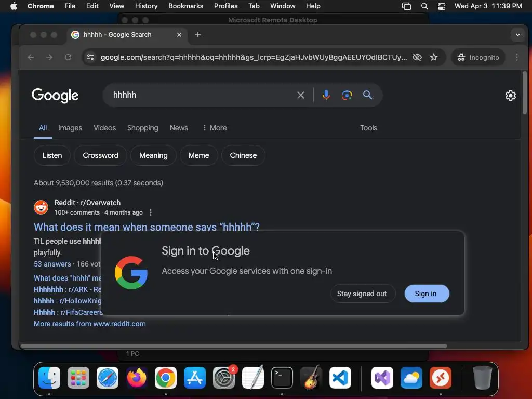The width and height of the screenshot is (532, 399).
Task: Click the Sign in button
Action: point(427,294)
